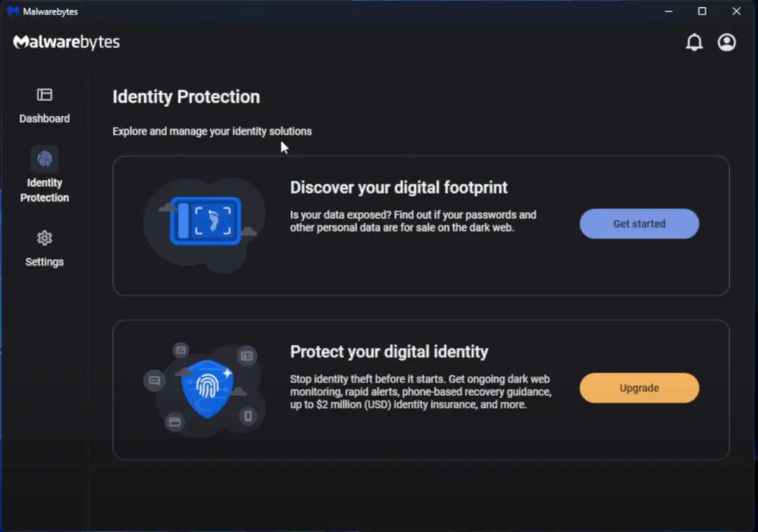Click the ID card icon near shield
This screenshot has width=758, height=532.
click(x=246, y=355)
